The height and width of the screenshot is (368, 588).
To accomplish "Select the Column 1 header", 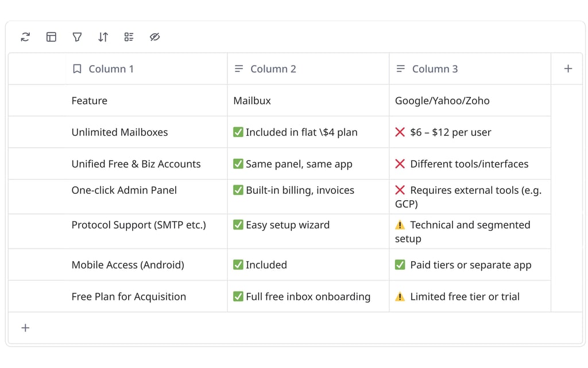I will point(146,69).
